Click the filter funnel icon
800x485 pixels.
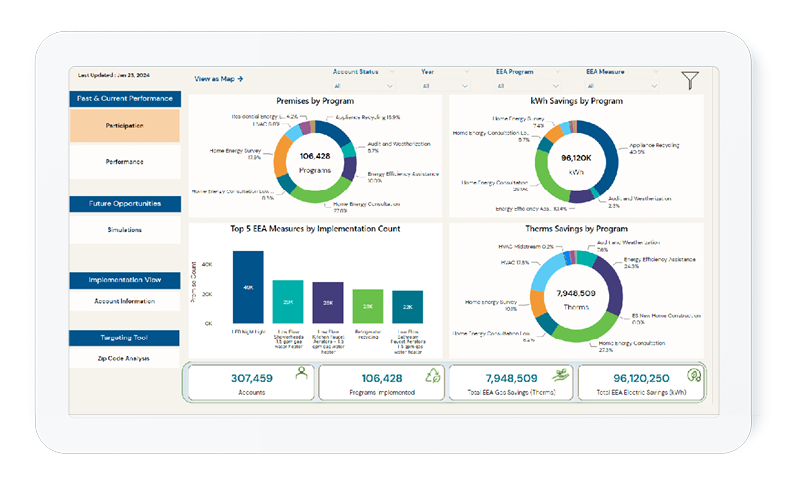(690, 80)
